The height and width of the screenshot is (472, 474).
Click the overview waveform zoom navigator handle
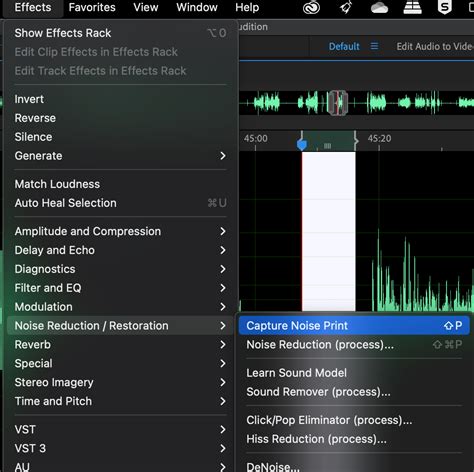(x=337, y=103)
